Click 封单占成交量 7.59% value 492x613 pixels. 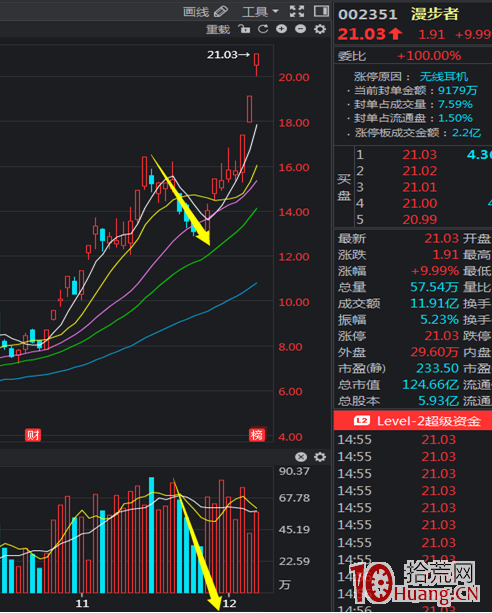pos(455,104)
